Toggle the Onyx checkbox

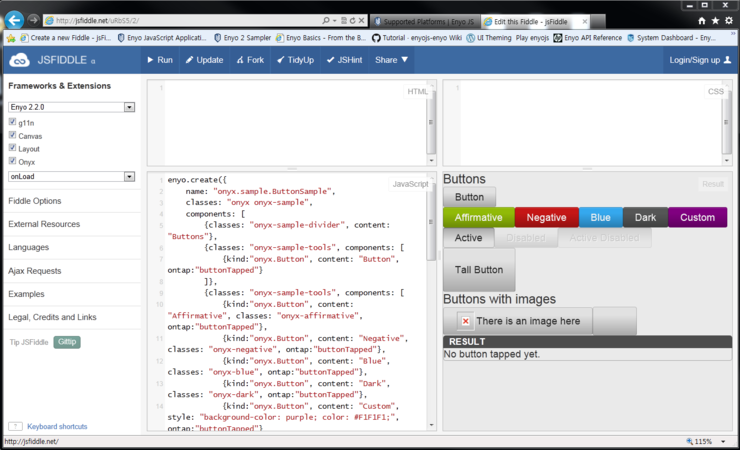tap(12, 161)
